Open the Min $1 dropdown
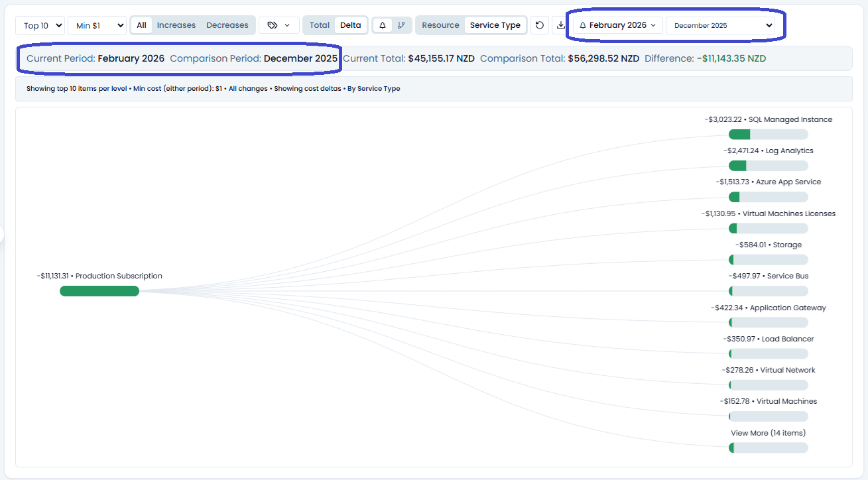Viewport: 868px width, 480px height. coord(97,25)
